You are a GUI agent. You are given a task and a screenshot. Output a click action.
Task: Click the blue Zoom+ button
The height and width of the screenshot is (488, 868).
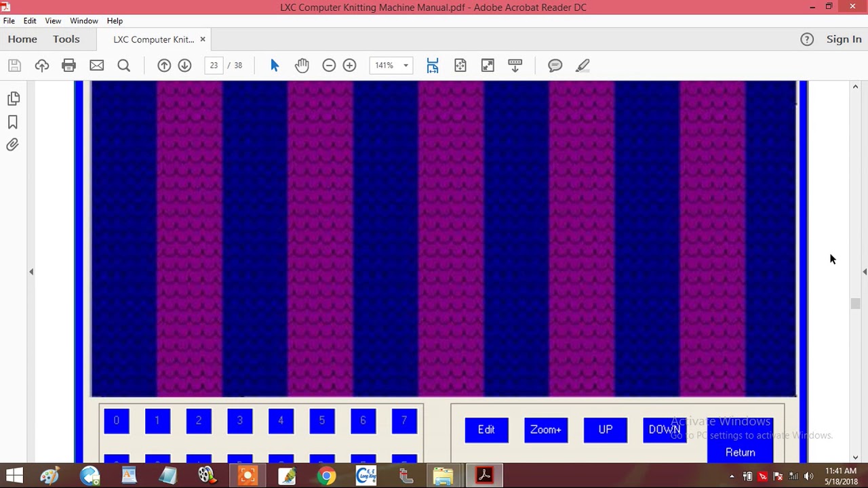pyautogui.click(x=546, y=430)
